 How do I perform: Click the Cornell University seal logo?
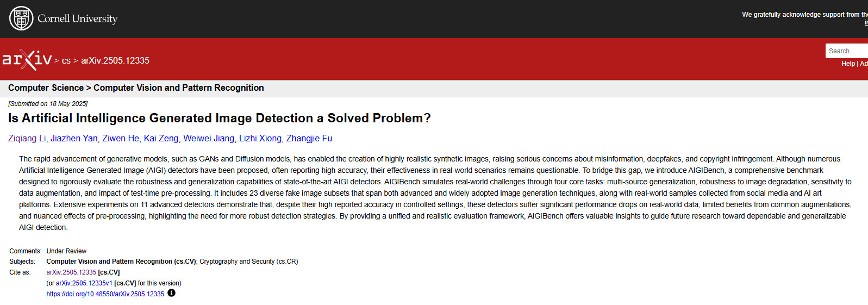tap(21, 18)
